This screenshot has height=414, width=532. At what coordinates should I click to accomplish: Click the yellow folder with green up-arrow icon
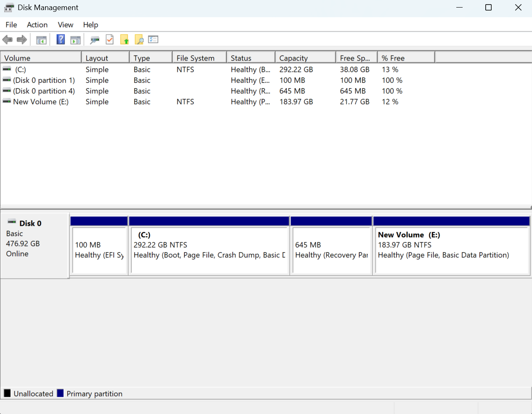[124, 40]
